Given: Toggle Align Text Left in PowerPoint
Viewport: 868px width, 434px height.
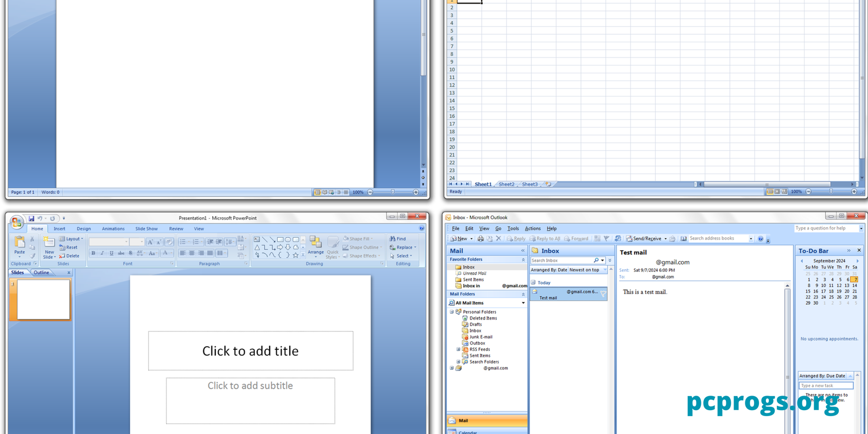Looking at the screenshot, I should click(183, 253).
